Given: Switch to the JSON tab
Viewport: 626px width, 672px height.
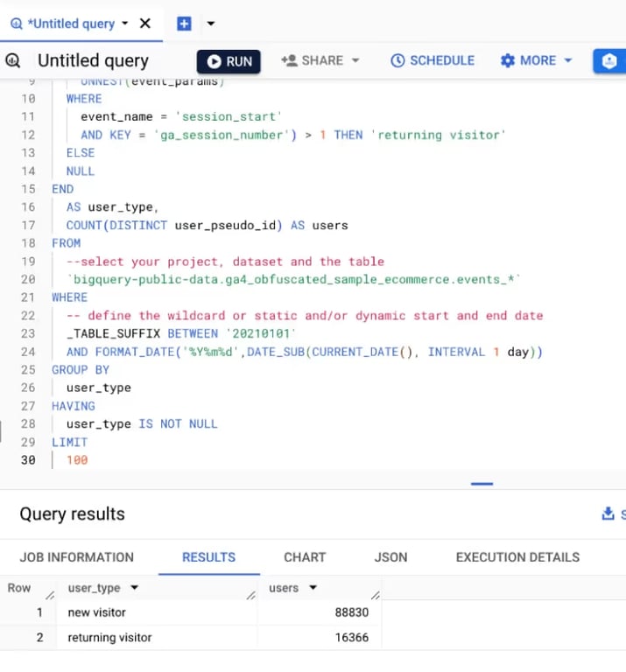Looking at the screenshot, I should click(x=390, y=557).
